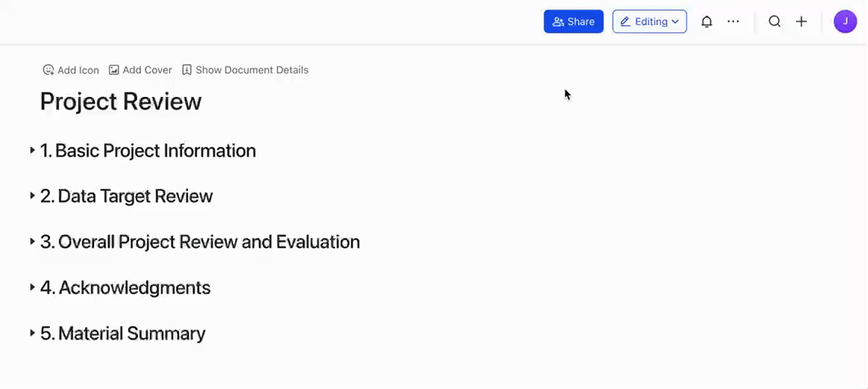Click the blue Share button

pos(574,21)
